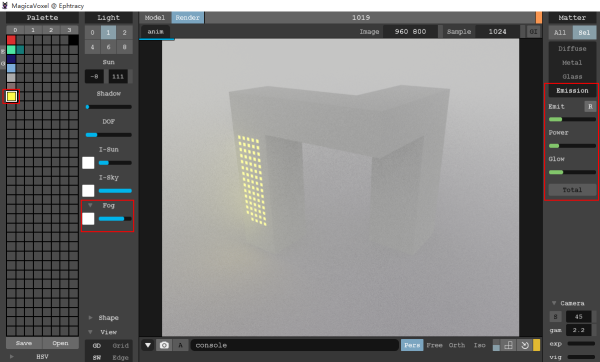Take a render snapshot with the camera icon
This screenshot has height=362, width=600.
point(164,345)
